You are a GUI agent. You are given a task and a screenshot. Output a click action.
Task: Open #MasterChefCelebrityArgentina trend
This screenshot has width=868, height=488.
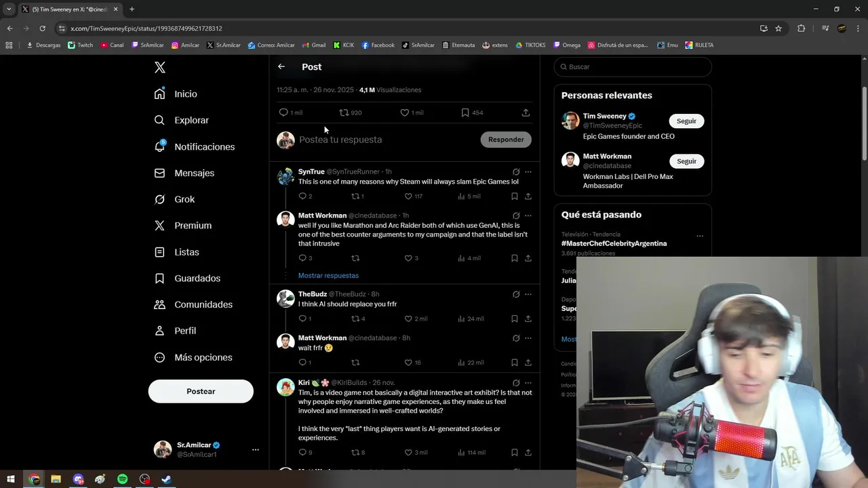click(x=614, y=243)
